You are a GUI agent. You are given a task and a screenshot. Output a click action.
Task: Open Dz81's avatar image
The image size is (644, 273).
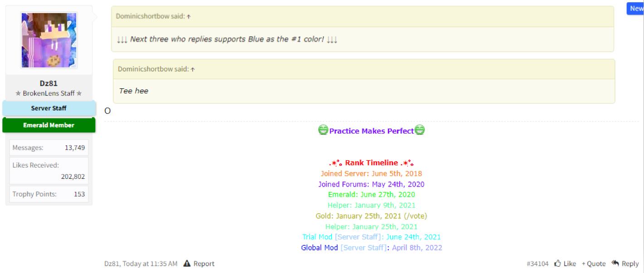pyautogui.click(x=49, y=40)
